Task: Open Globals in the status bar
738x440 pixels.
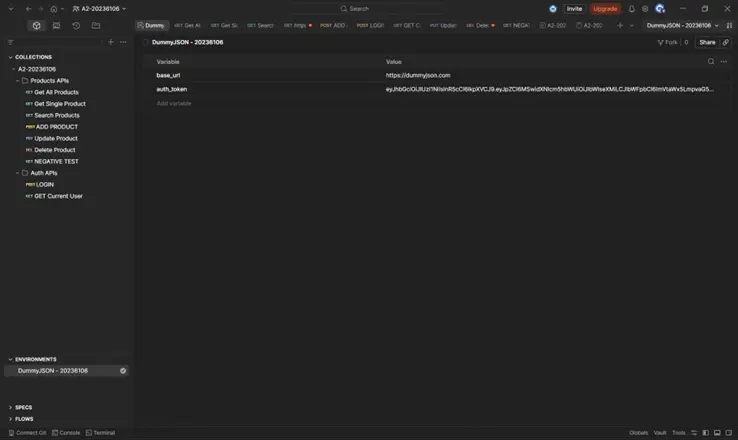Action: tap(639, 432)
